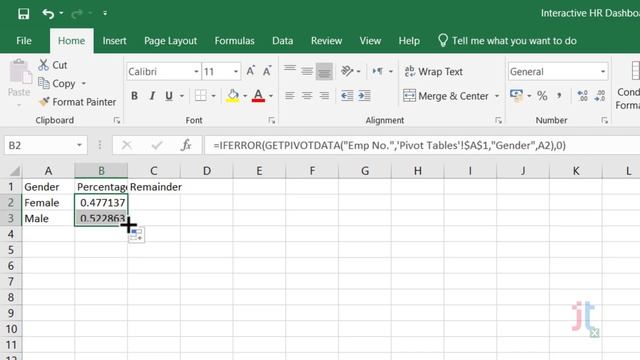Open Alignment settings dialog launcher
Image resolution: width=640 pixels, height=360 pixels.
tap(498, 120)
